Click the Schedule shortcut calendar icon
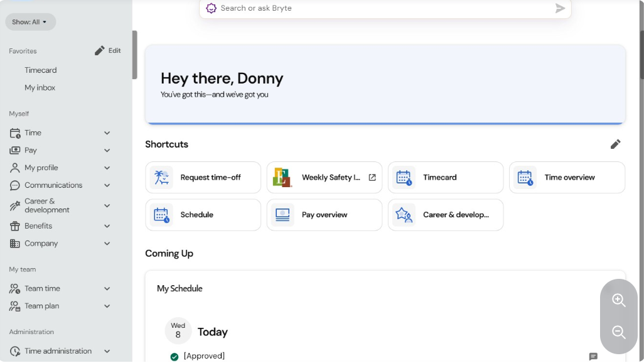Viewport: 644px width, 363px height. tap(161, 215)
